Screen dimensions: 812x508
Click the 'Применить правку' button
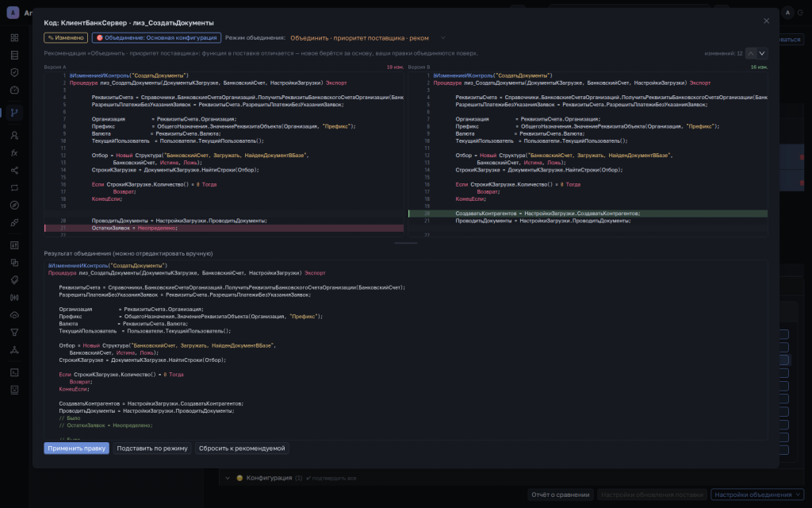click(x=77, y=448)
